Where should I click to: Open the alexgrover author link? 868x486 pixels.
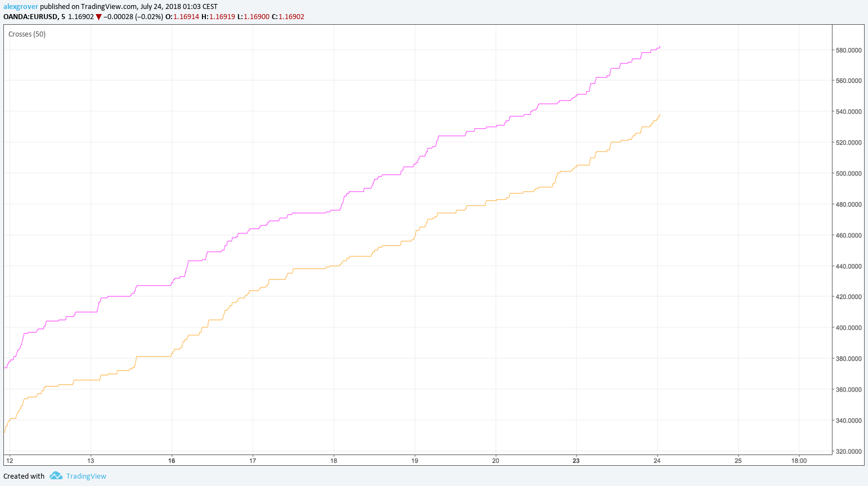[21, 7]
